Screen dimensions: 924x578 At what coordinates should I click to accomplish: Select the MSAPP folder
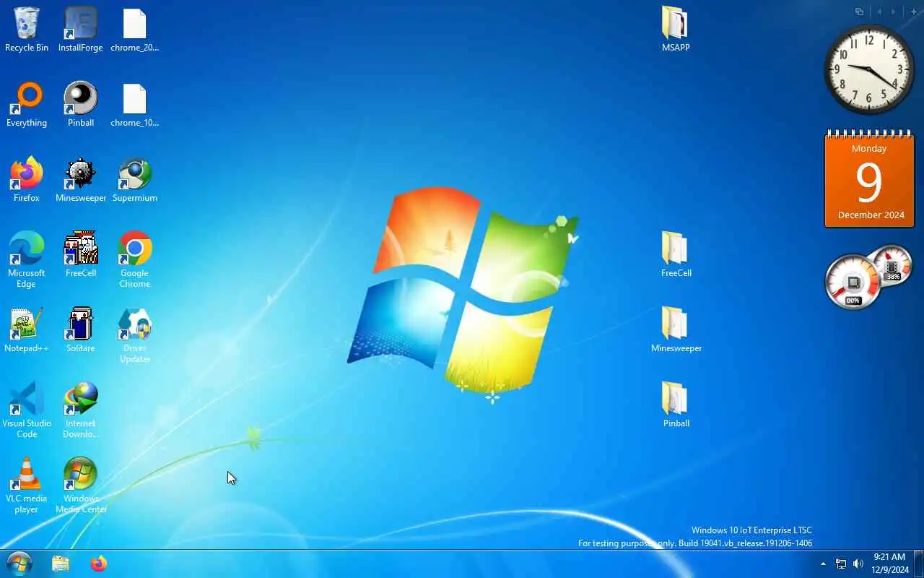(x=676, y=30)
